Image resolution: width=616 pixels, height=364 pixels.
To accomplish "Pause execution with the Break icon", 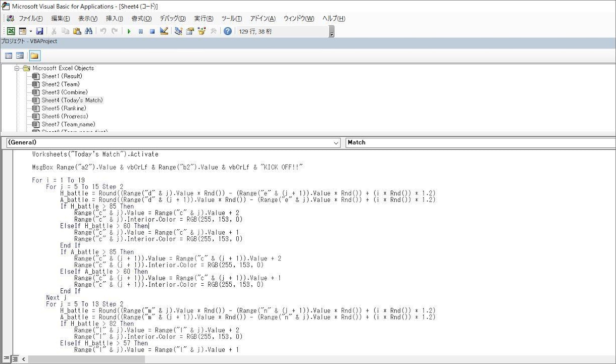I will tap(140, 31).
